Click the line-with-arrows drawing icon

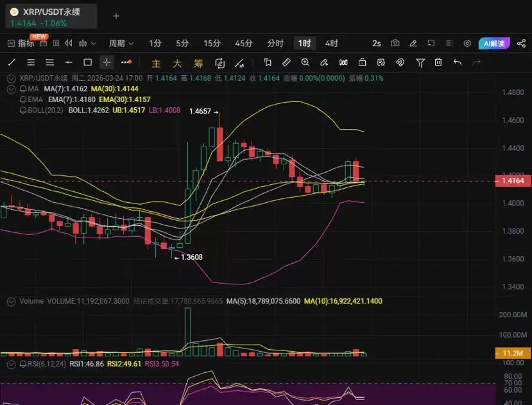pos(239,63)
